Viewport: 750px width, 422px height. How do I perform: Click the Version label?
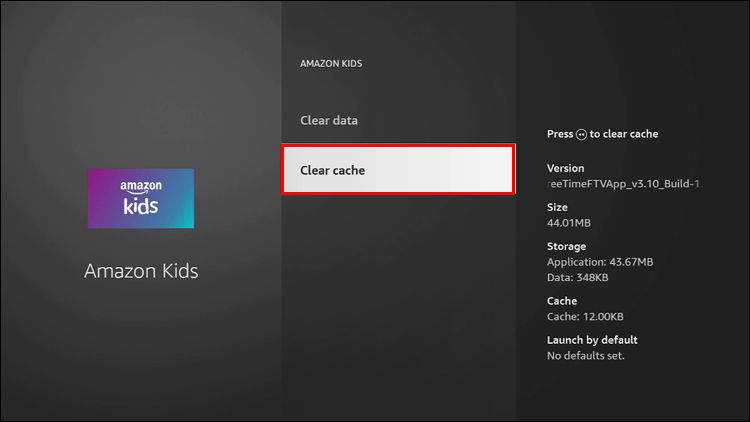[565, 168]
